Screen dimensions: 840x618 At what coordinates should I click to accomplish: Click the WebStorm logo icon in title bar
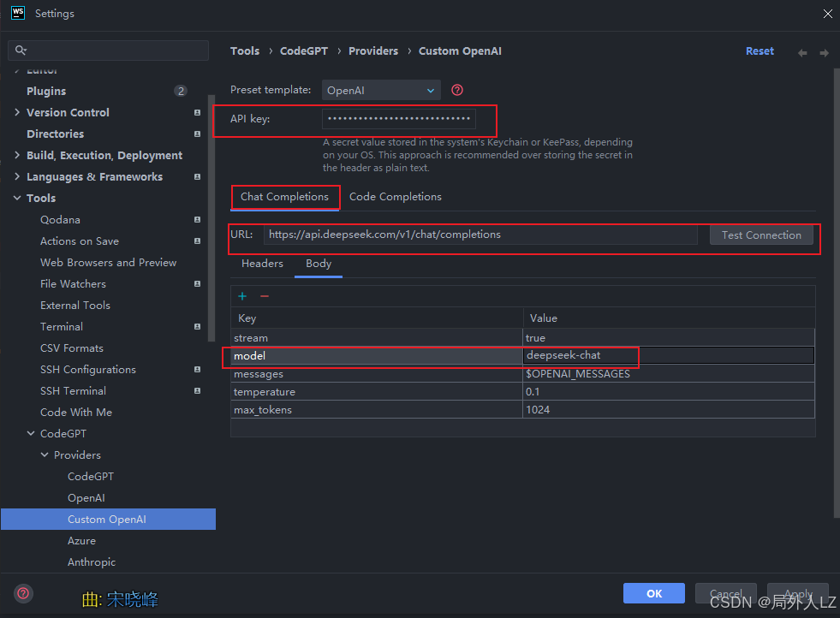(x=18, y=13)
